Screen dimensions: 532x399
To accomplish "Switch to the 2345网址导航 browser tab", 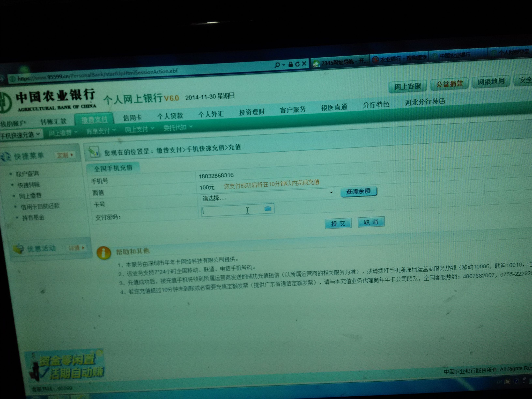I will click(340, 62).
